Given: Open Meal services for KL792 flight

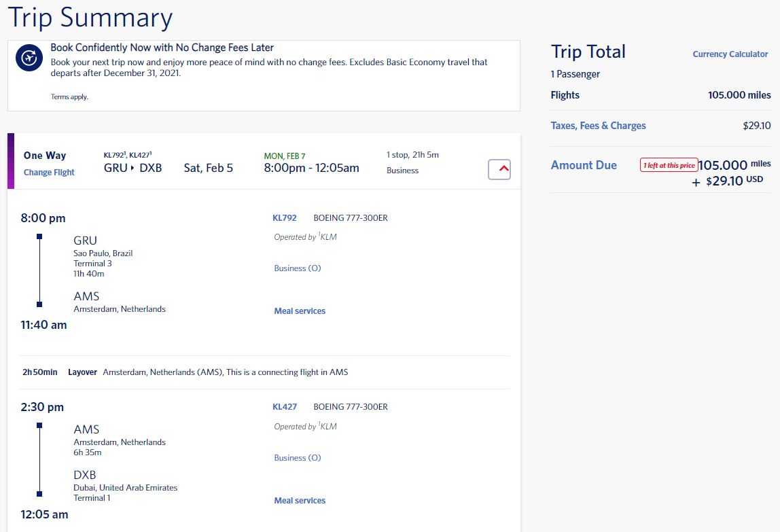Looking at the screenshot, I should click(x=300, y=311).
